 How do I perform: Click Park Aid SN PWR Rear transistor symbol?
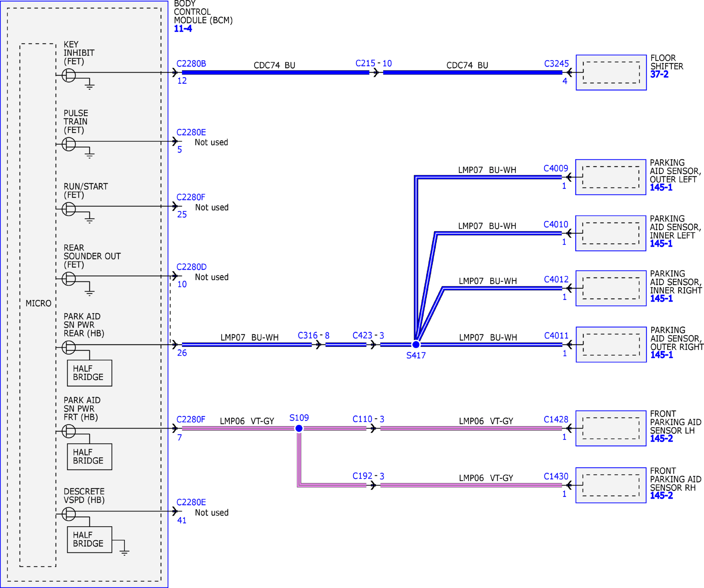tap(69, 347)
